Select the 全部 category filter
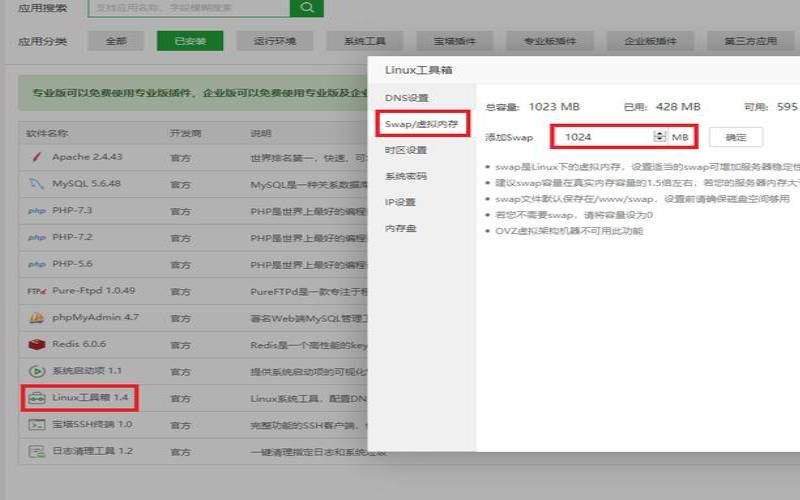Viewport: 800px width, 500px height. [x=116, y=41]
